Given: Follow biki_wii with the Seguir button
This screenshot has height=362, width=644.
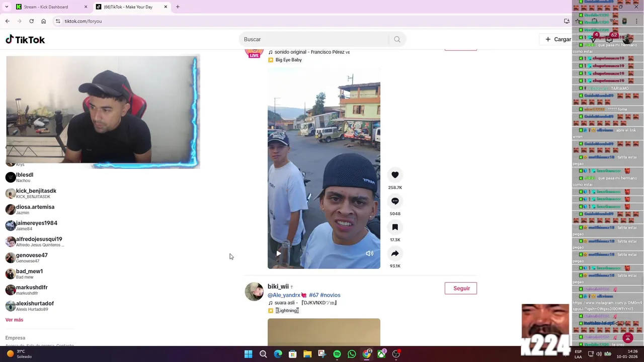Looking at the screenshot, I should (461, 288).
